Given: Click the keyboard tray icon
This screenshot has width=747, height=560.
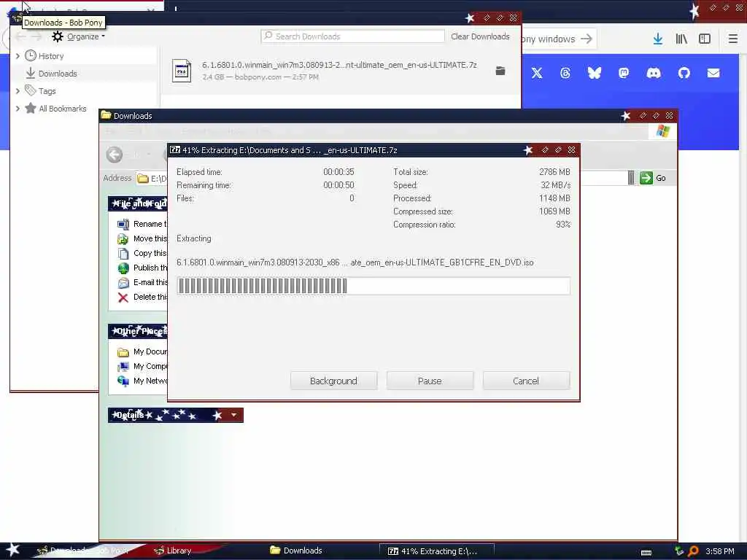Looking at the screenshot, I should [646, 553].
